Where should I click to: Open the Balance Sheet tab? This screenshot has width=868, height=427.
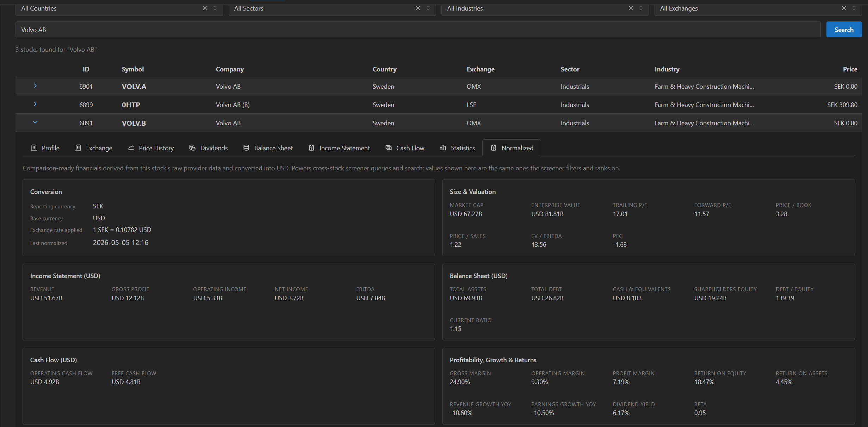coord(268,148)
